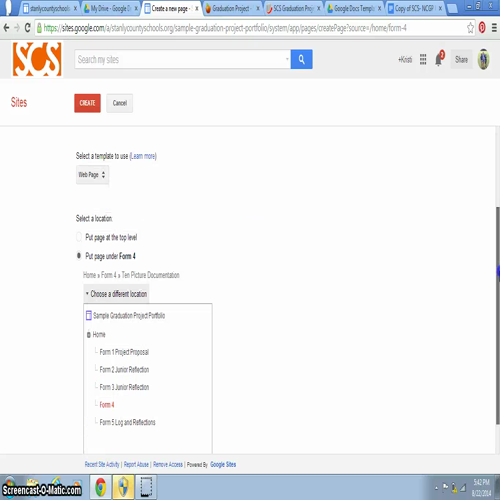Show hidden tray icons arrow

pyautogui.click(x=436, y=488)
